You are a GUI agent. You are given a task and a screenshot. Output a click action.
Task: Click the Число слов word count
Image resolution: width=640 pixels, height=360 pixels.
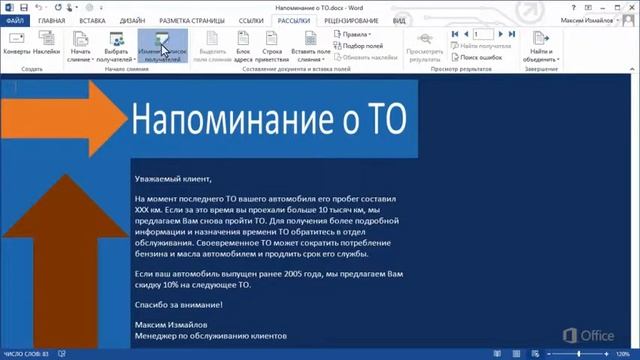point(27,354)
